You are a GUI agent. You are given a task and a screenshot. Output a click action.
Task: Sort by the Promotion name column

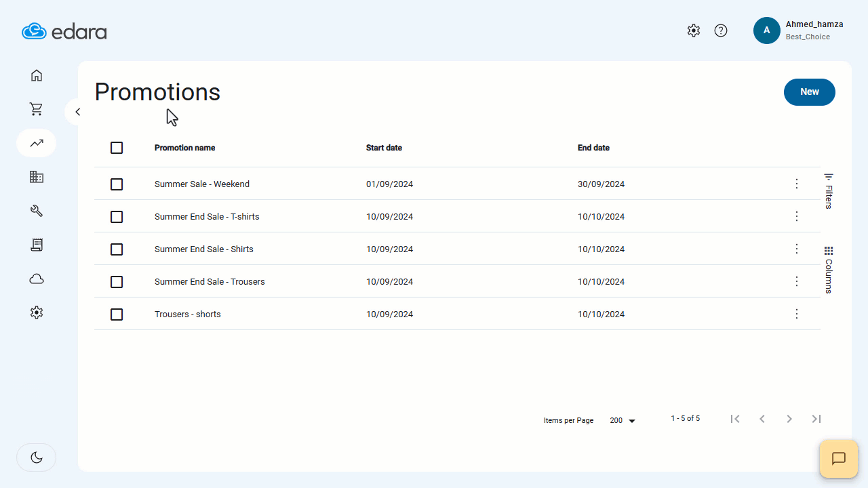[x=185, y=148]
